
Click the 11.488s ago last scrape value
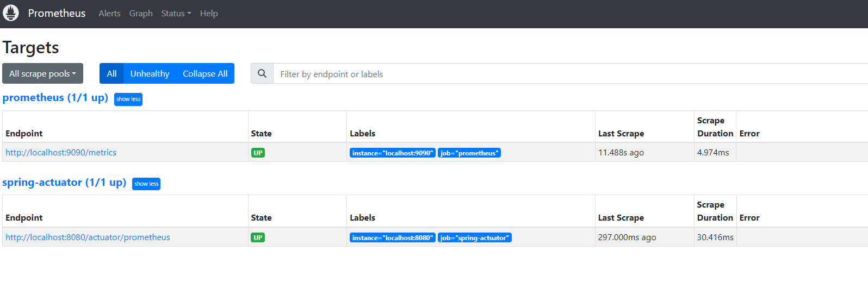(x=621, y=153)
